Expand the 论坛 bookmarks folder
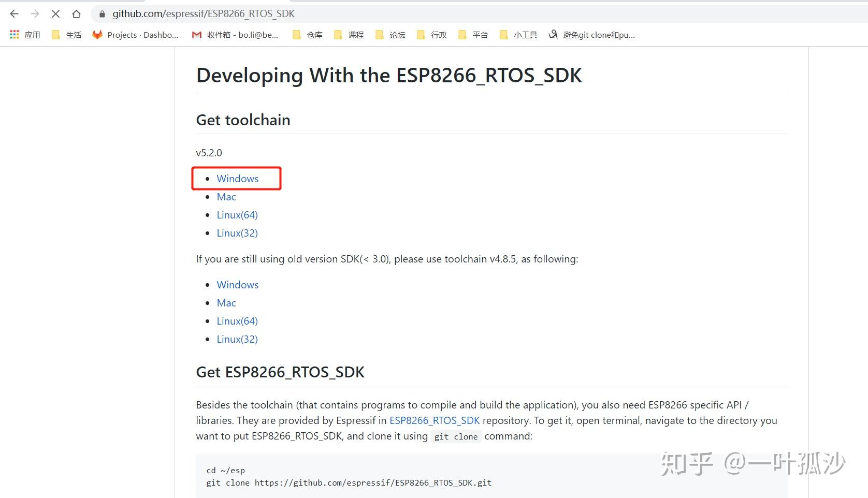 click(389, 35)
